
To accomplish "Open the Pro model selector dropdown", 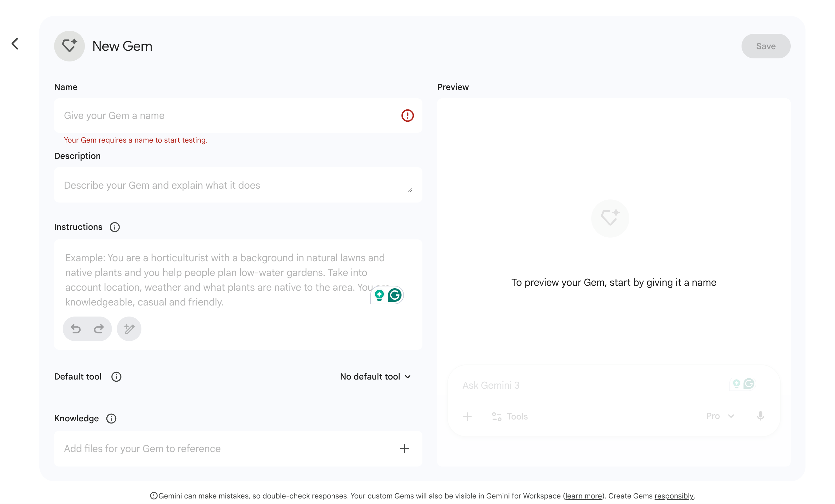I will [x=719, y=416].
